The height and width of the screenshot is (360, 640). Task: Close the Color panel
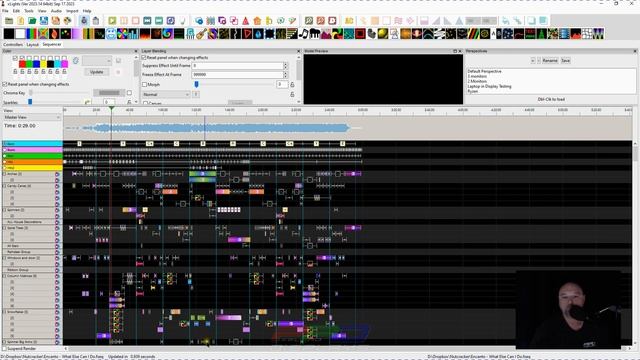[136, 51]
